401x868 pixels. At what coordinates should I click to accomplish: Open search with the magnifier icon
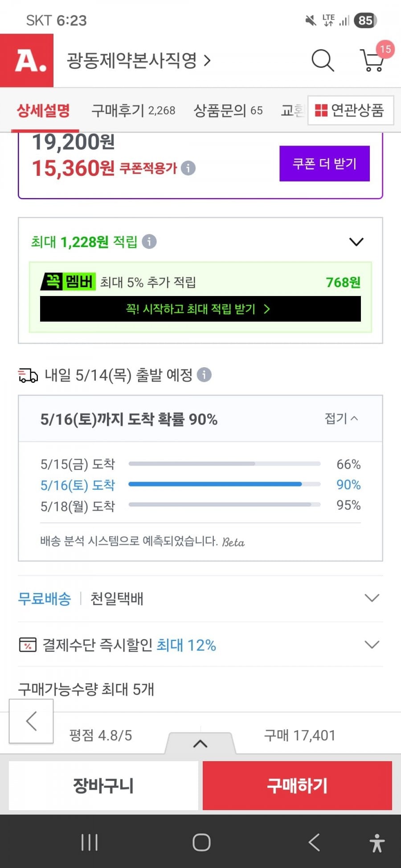pos(323,61)
